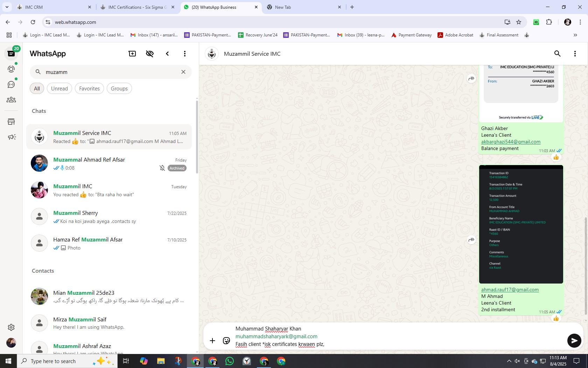Open thumbs-up reaction on 11:03 message
Image resolution: width=588 pixels, height=368 pixels.
tap(556, 157)
